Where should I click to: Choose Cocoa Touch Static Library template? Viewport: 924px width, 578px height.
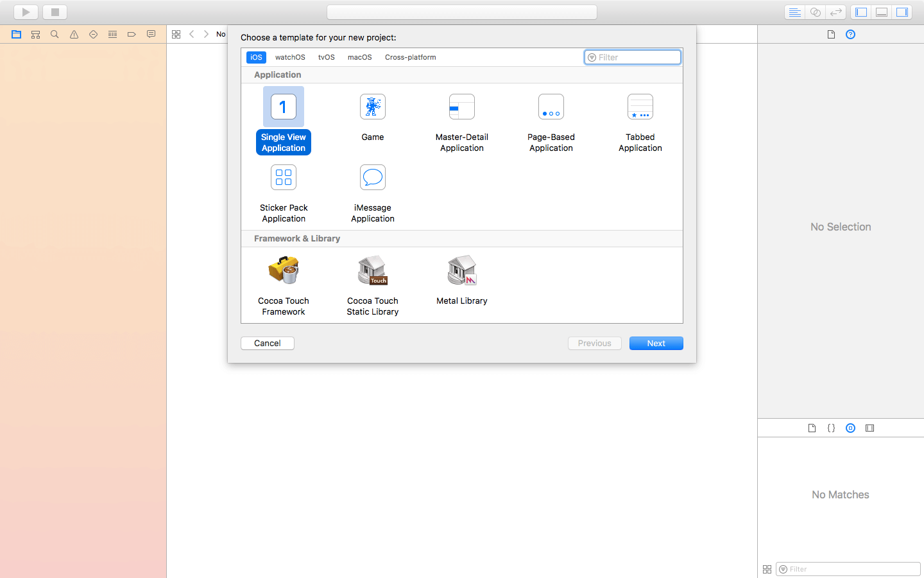[x=373, y=285]
